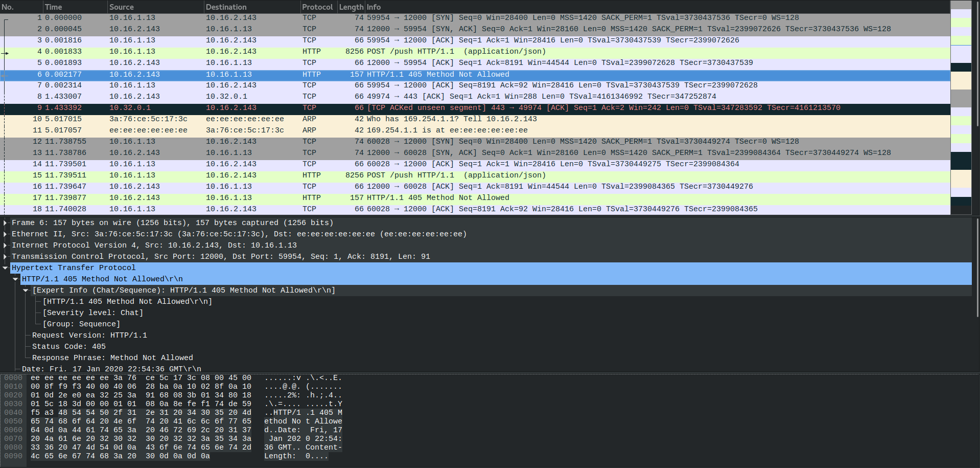Sort packets by the Length column
The width and height of the screenshot is (980, 468).
pyautogui.click(x=350, y=7)
